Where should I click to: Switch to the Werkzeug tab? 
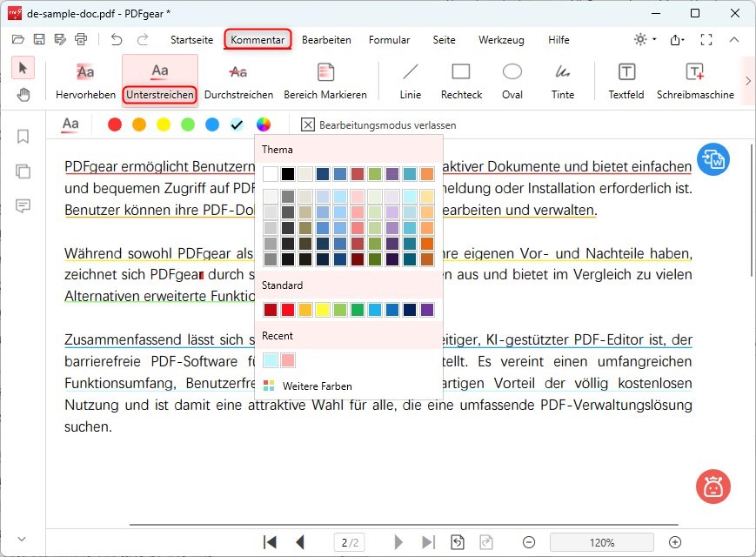(x=501, y=39)
